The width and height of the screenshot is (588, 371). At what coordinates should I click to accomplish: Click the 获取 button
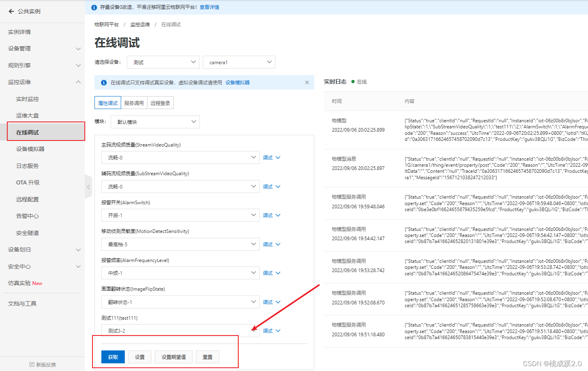click(x=113, y=357)
